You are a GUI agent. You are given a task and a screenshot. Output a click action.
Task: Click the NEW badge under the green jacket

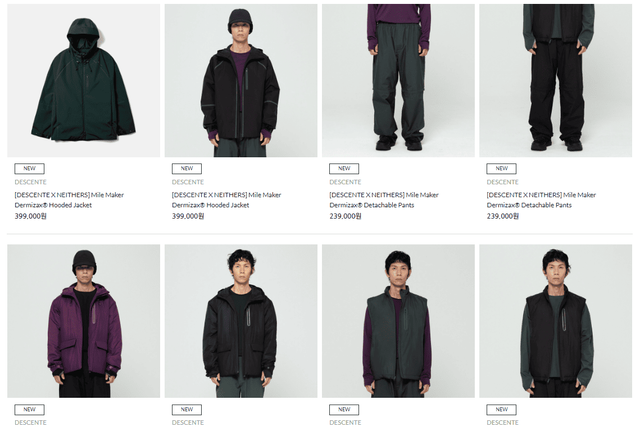coord(29,169)
